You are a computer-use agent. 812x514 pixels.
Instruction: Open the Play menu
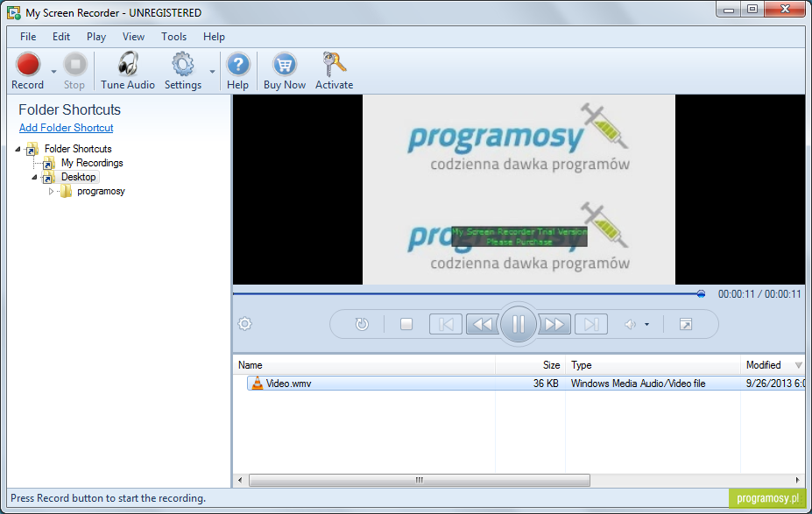[96, 37]
